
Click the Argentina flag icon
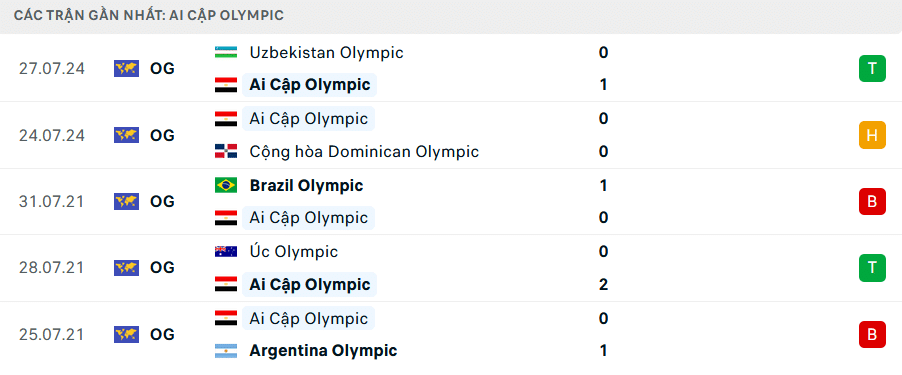click(x=226, y=350)
